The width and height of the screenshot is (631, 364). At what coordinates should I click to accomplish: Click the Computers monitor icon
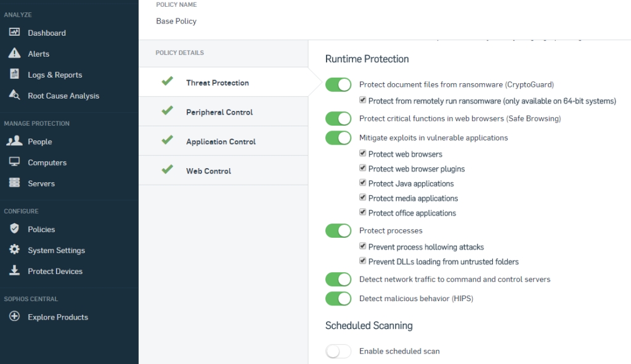pyautogui.click(x=15, y=163)
